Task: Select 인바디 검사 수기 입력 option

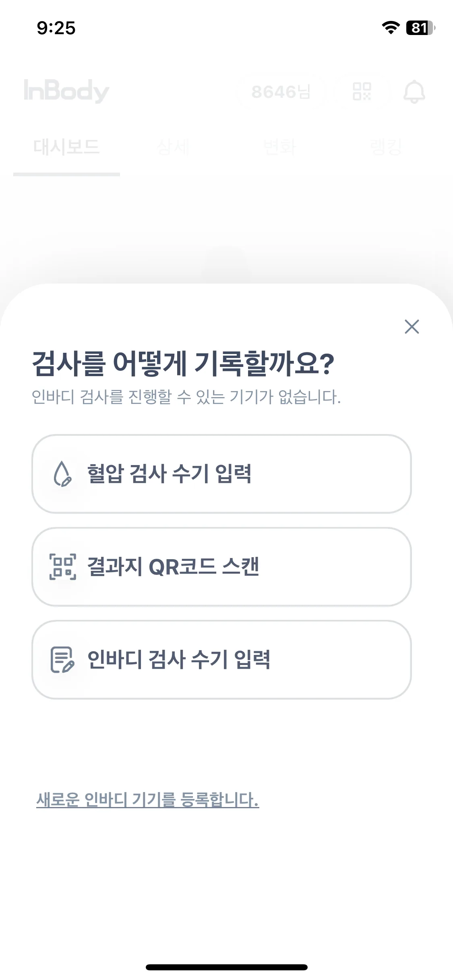Action: pos(221,659)
